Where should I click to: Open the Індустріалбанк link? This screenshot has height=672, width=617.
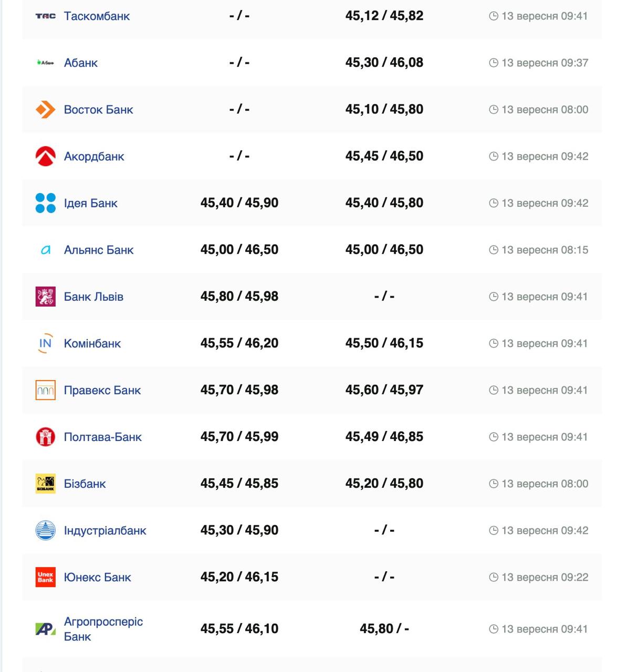click(105, 530)
